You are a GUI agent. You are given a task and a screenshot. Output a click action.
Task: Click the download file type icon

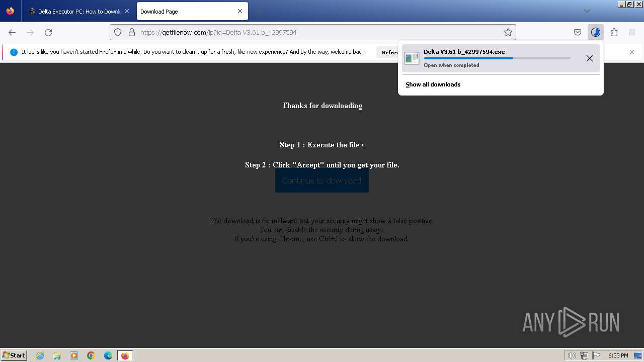[x=412, y=58]
